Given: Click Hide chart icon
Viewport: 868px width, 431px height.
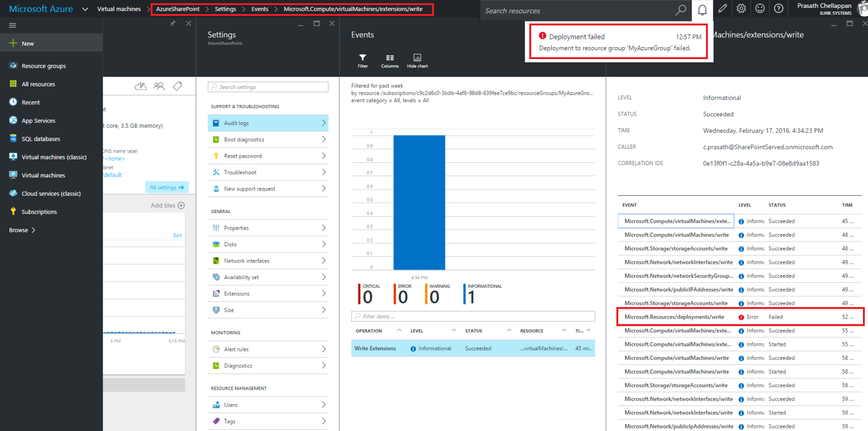Looking at the screenshot, I should pyautogui.click(x=417, y=61).
